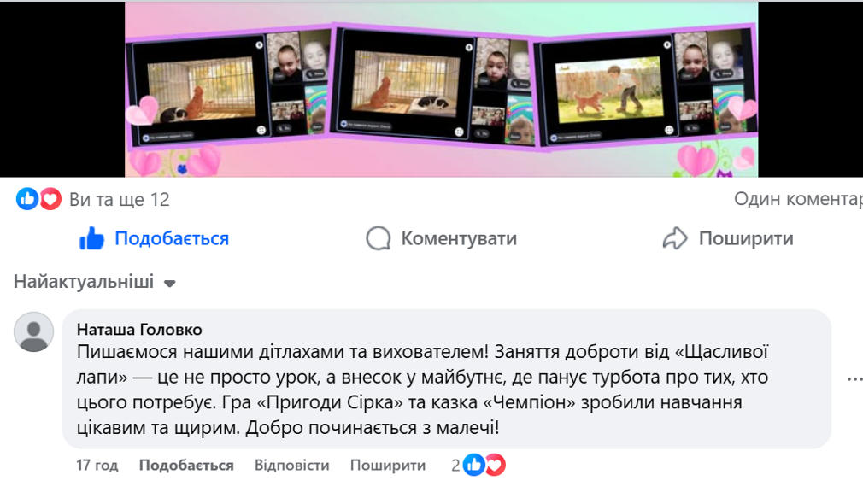This screenshot has width=863, height=504.
Task: Expand the Найактуальніші sort arrow
Action: [x=169, y=284]
